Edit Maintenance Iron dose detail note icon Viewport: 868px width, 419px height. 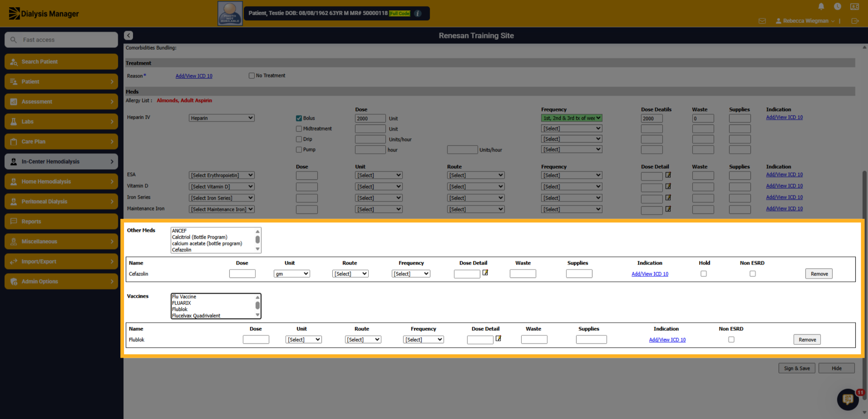point(668,209)
